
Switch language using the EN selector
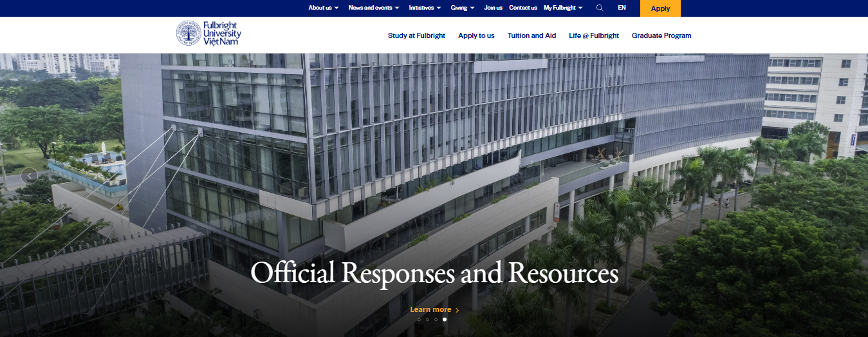tap(622, 8)
